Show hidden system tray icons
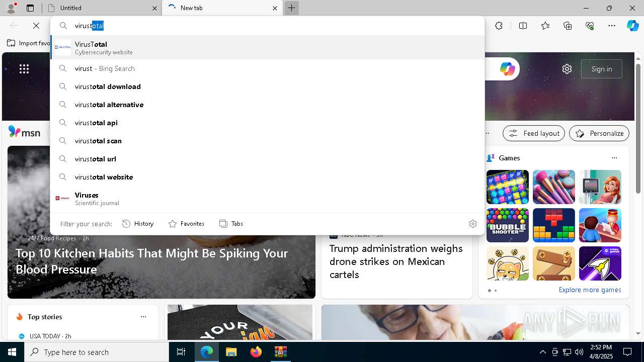Image resolution: width=644 pixels, height=362 pixels. coord(543,352)
